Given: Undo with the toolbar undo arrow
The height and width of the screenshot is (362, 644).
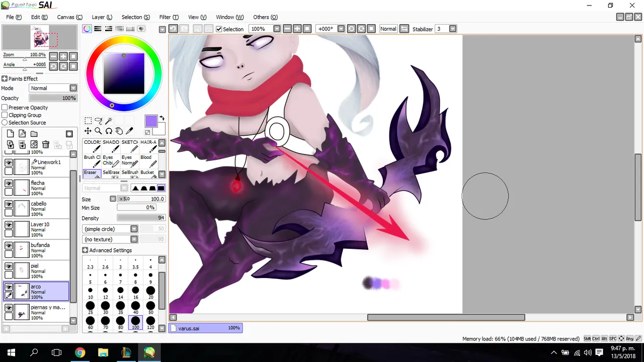Looking at the screenshot, I should tap(173, 29).
